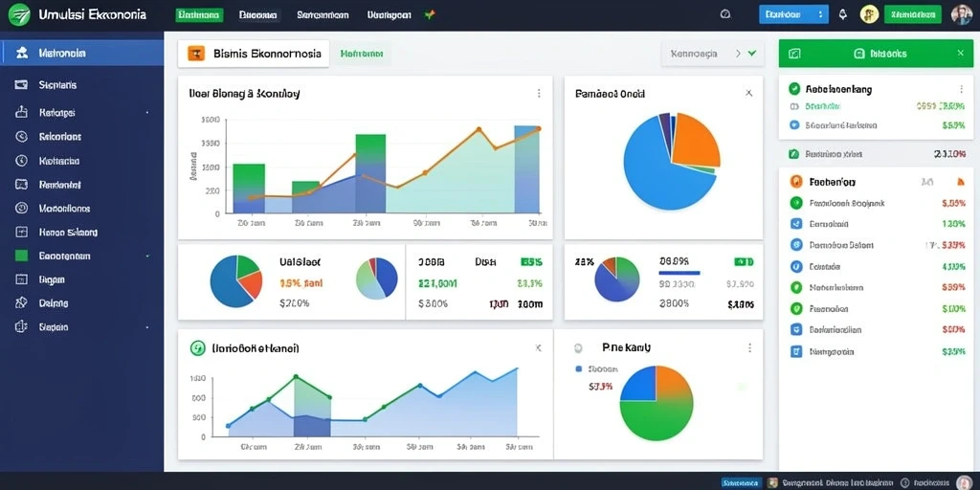
Task: Click the sparkle icon after the top nav items
Action: coord(429,14)
